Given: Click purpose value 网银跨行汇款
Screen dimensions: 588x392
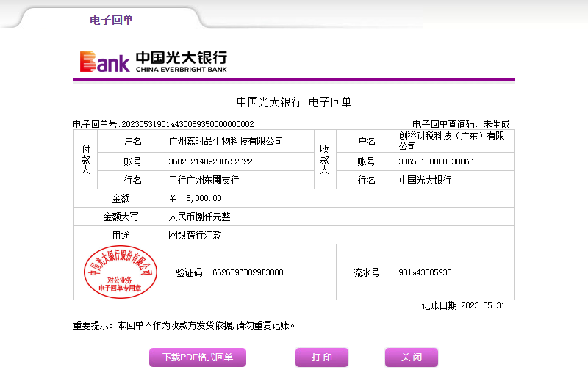Looking at the screenshot, I should pyautogui.click(x=195, y=235).
